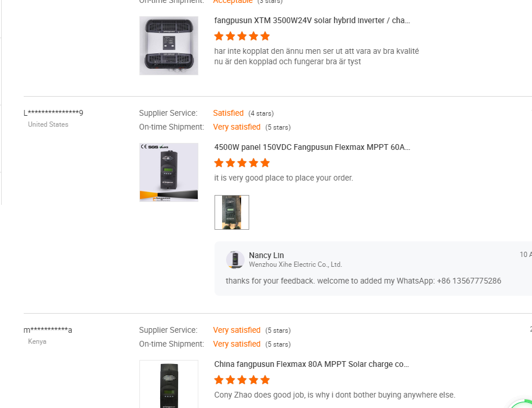Open China fangpusun Flexmax 80A MPPT link
The height and width of the screenshot is (408, 532).
click(x=312, y=364)
